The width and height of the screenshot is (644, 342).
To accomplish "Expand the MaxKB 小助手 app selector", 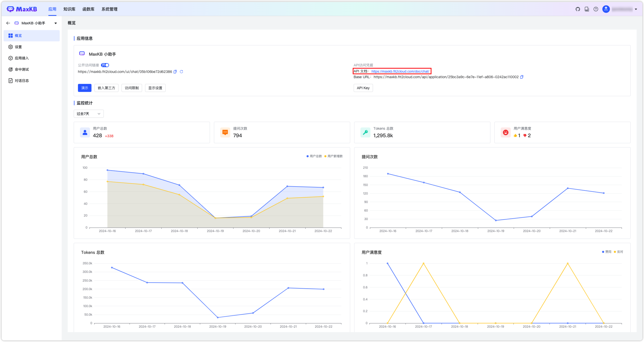I will 55,23.
